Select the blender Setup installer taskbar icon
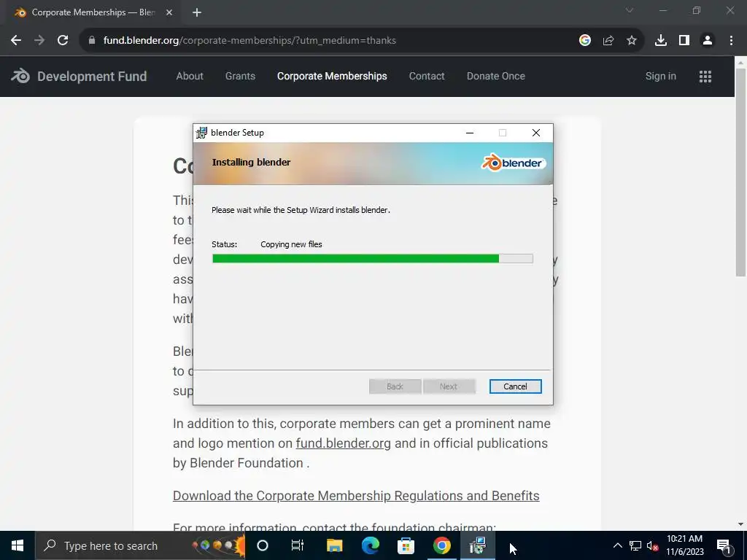 [477, 545]
